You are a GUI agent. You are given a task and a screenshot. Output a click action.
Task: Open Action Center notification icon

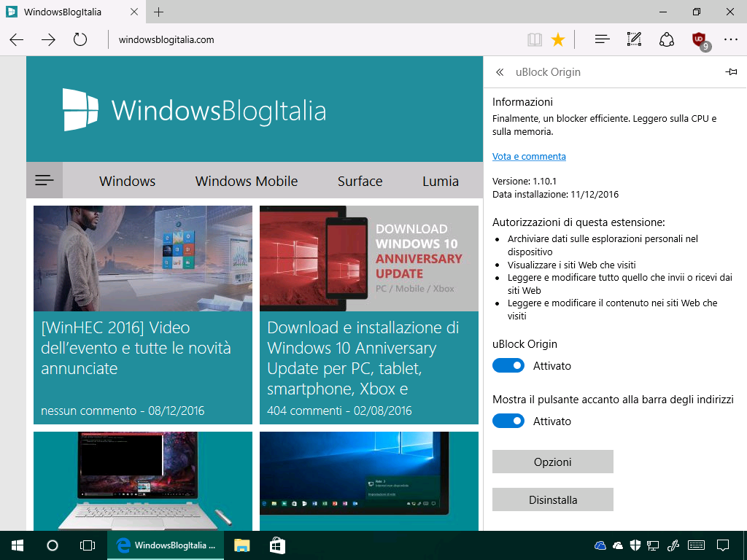pos(723,545)
